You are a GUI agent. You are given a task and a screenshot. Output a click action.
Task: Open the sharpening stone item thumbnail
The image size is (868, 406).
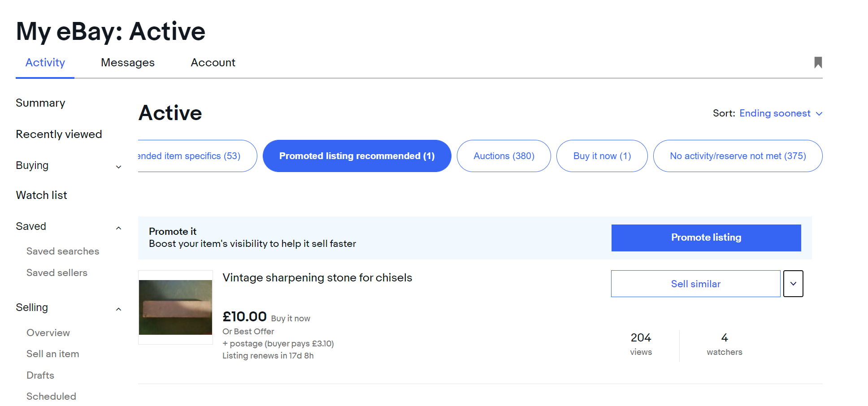[x=175, y=307]
